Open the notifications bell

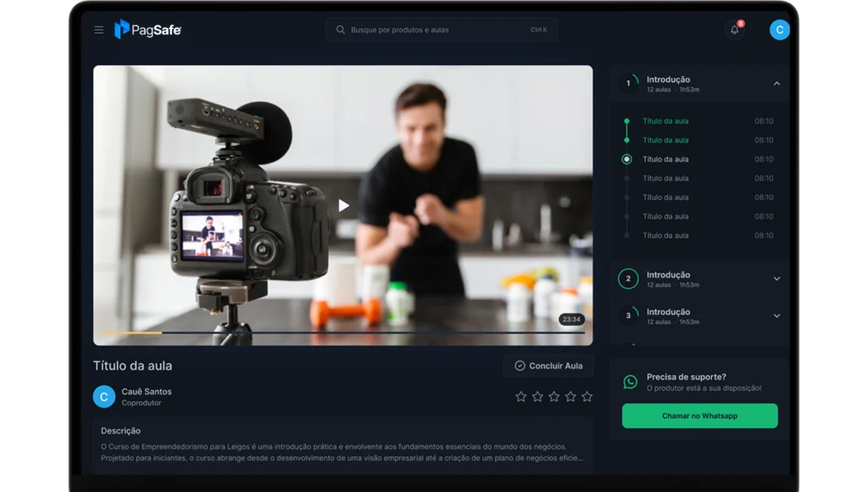[735, 30]
